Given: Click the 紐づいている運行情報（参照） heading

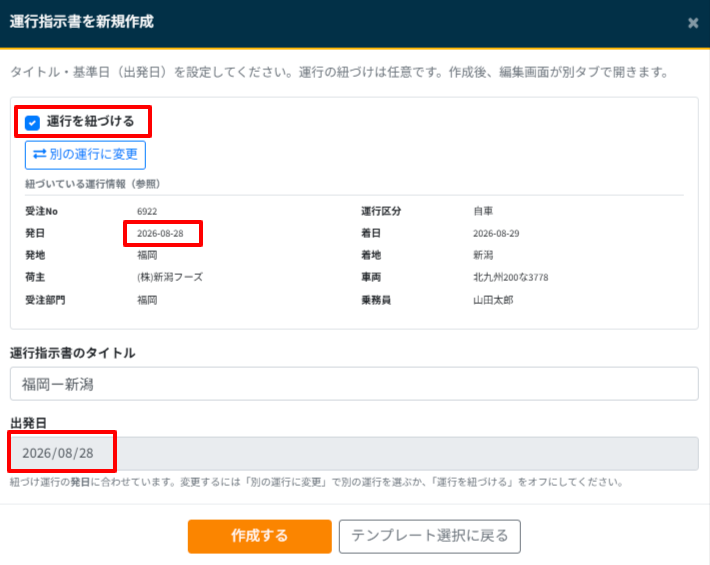Looking at the screenshot, I should tap(92, 184).
